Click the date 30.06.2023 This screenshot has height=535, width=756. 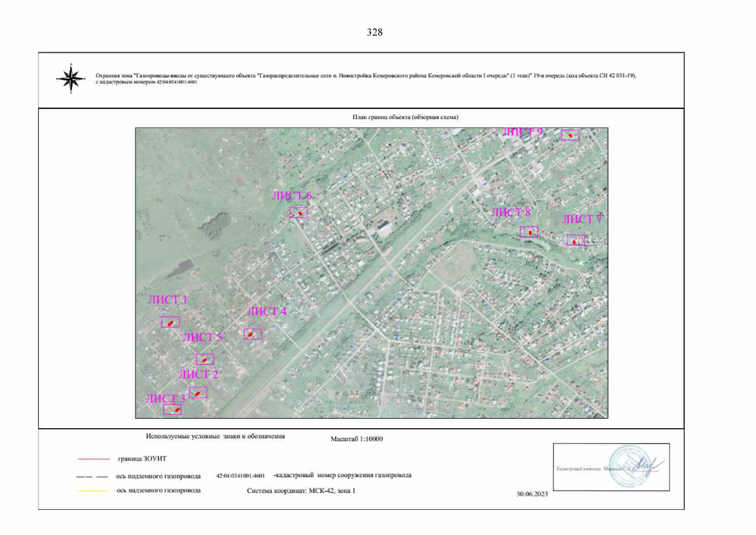[532, 494]
